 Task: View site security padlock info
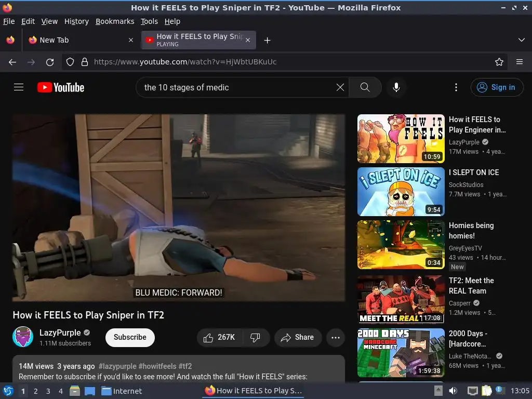pyautogui.click(x=85, y=62)
